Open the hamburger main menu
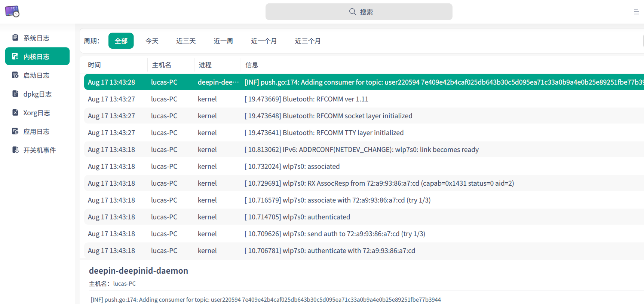Image resolution: width=644 pixels, height=304 pixels. (636, 12)
